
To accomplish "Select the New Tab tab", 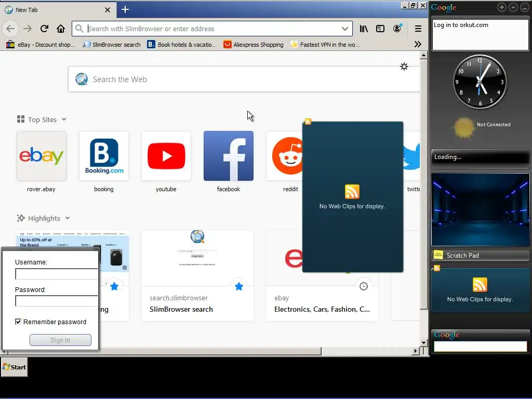I will point(58,10).
